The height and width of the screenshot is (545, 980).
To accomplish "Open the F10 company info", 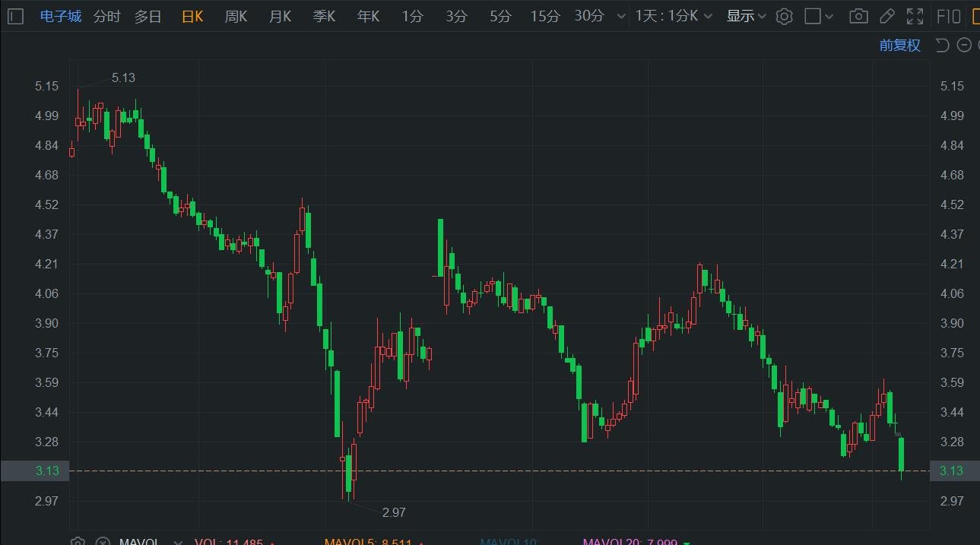I will tap(949, 16).
